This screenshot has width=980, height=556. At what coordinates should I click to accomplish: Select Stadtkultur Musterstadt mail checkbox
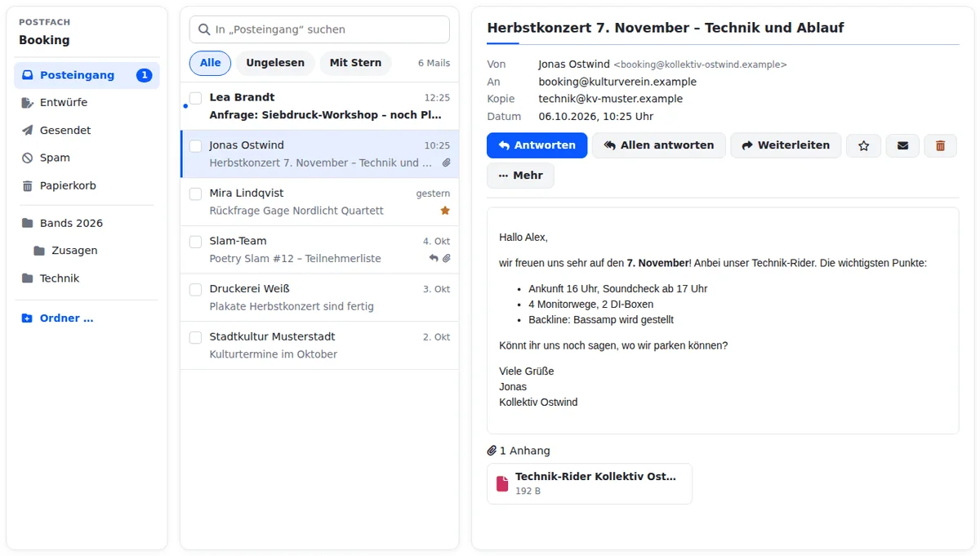(x=196, y=337)
